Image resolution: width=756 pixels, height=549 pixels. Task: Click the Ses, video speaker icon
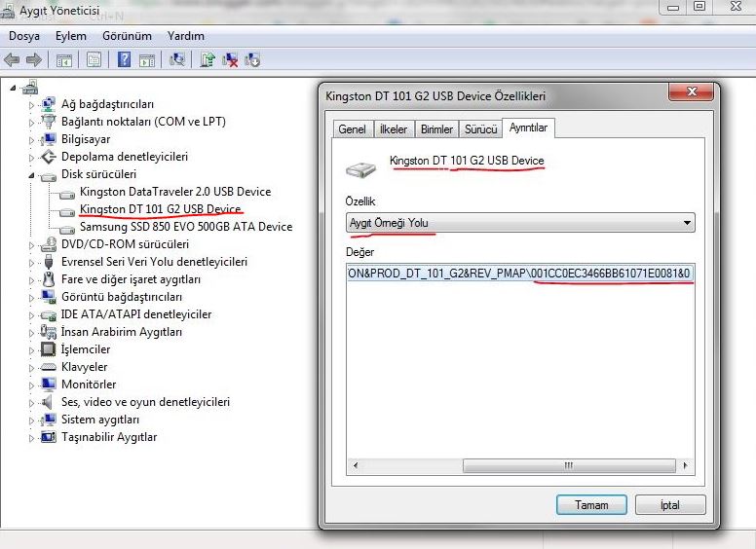pyautogui.click(x=47, y=402)
